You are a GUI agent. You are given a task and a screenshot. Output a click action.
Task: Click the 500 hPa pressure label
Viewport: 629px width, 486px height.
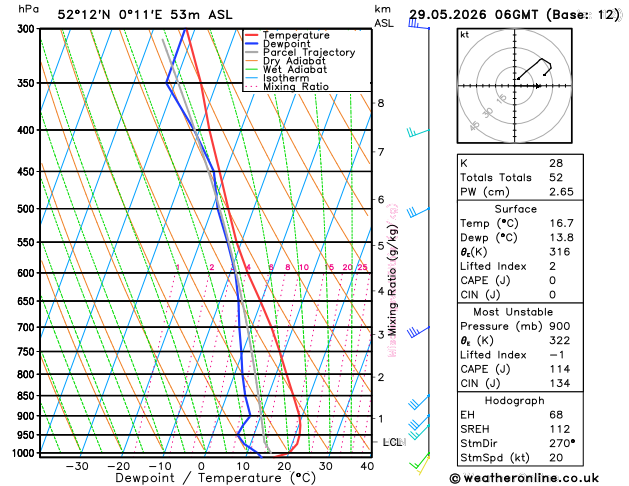click(28, 209)
